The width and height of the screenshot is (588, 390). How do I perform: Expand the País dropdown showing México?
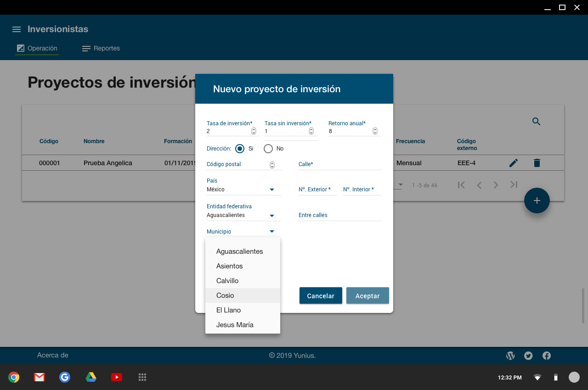243,189
